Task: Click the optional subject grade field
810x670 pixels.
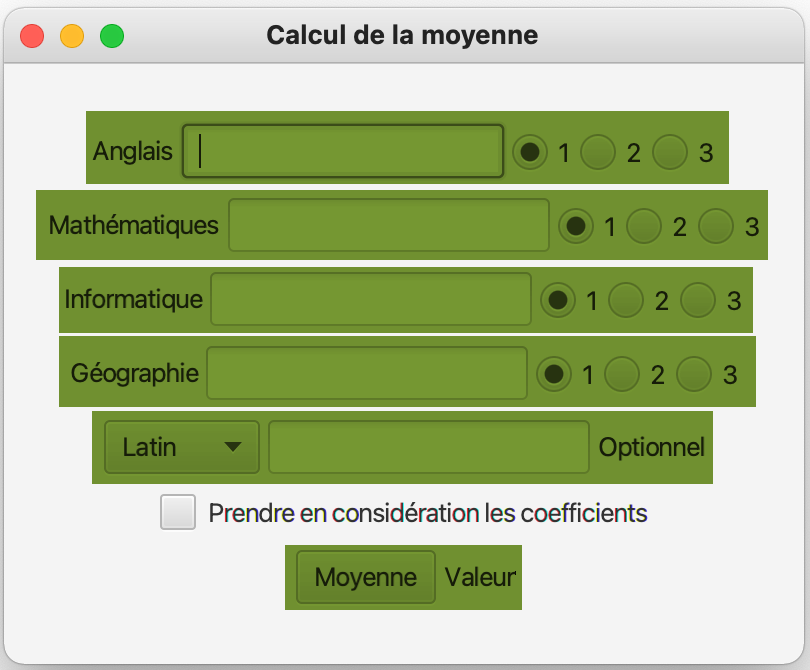Action: click(x=429, y=447)
